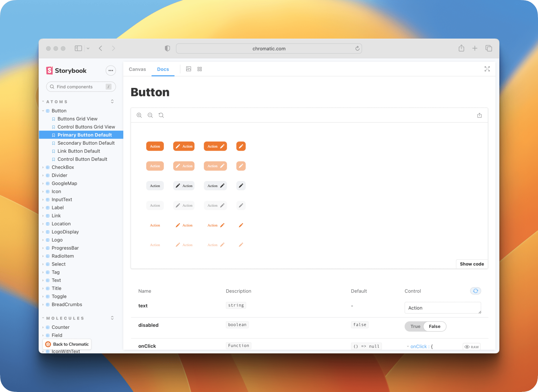Select the BreadCrumbs component
The image size is (538, 392).
point(67,305)
